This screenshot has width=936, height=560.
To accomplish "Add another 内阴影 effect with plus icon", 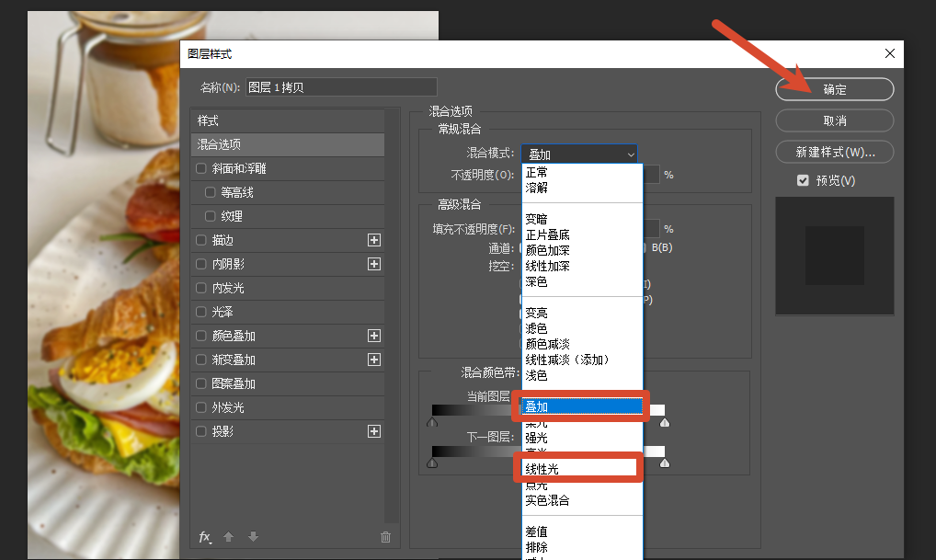I will (374, 264).
